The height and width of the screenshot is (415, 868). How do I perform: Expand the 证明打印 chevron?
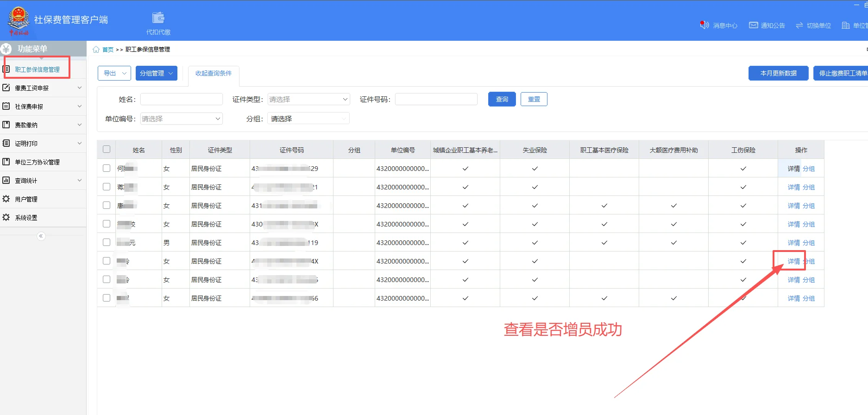coord(80,143)
